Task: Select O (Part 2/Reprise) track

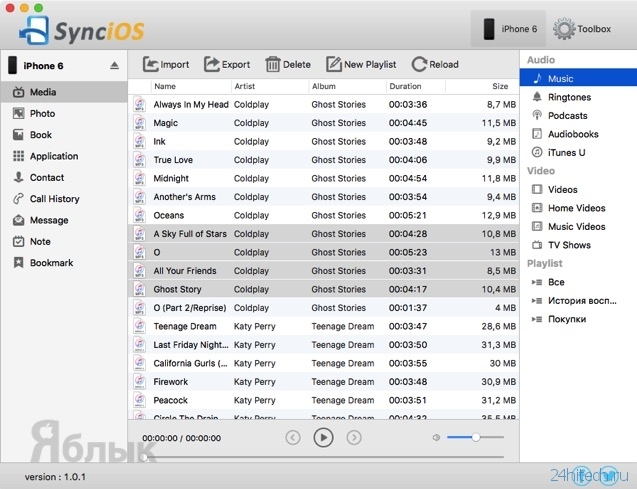Action: 323,308
